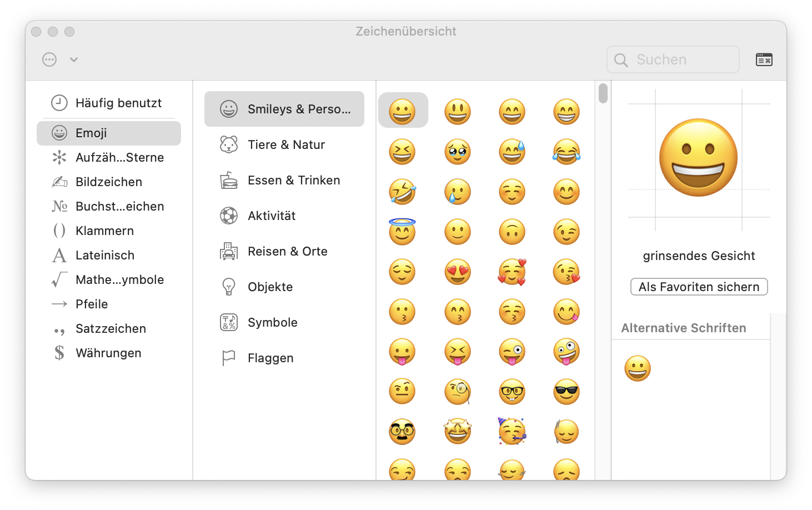Viewport: 812px width, 510px height.
Task: Select the face savoring food emoji
Action: pyautogui.click(x=567, y=312)
